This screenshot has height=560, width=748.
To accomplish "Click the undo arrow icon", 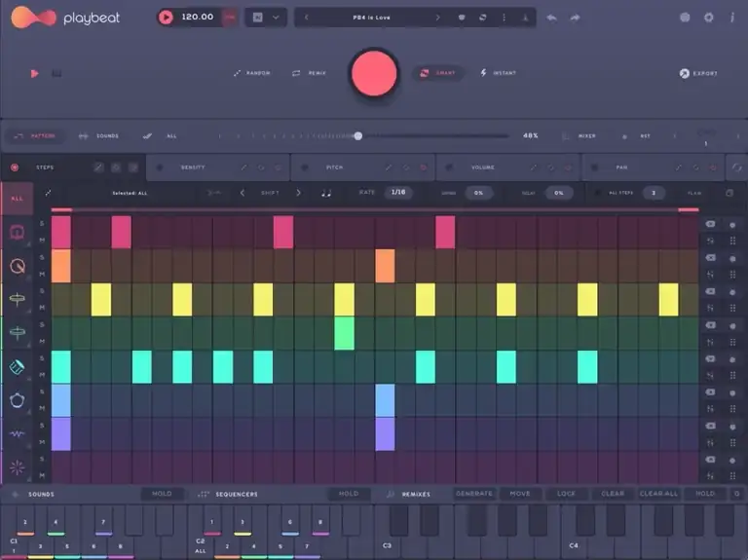I will pos(551,18).
